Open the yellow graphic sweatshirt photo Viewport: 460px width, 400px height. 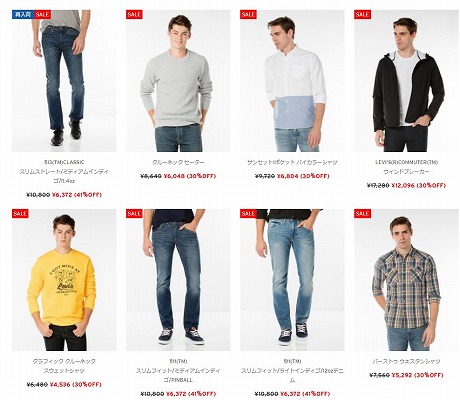64,280
